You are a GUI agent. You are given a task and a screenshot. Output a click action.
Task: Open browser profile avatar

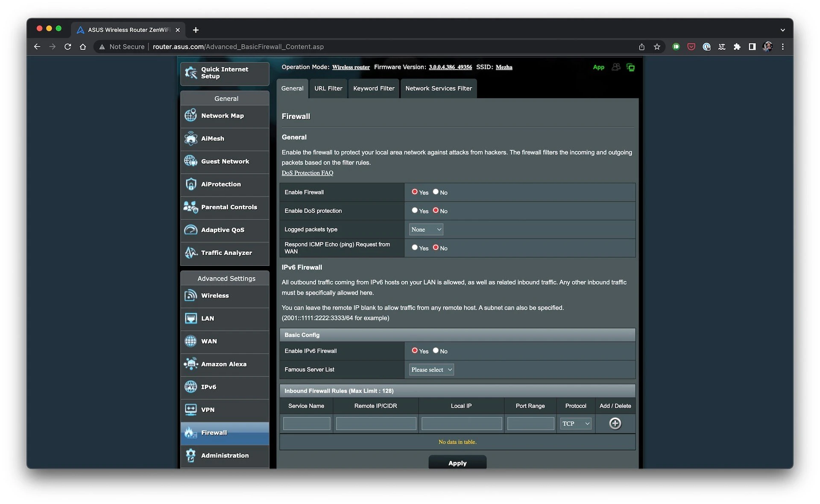point(767,47)
